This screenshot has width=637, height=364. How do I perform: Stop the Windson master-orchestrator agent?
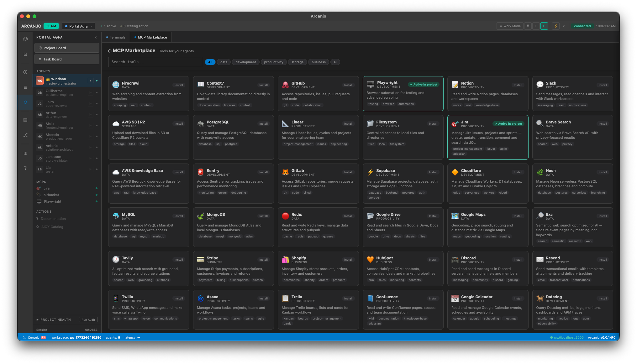point(91,81)
